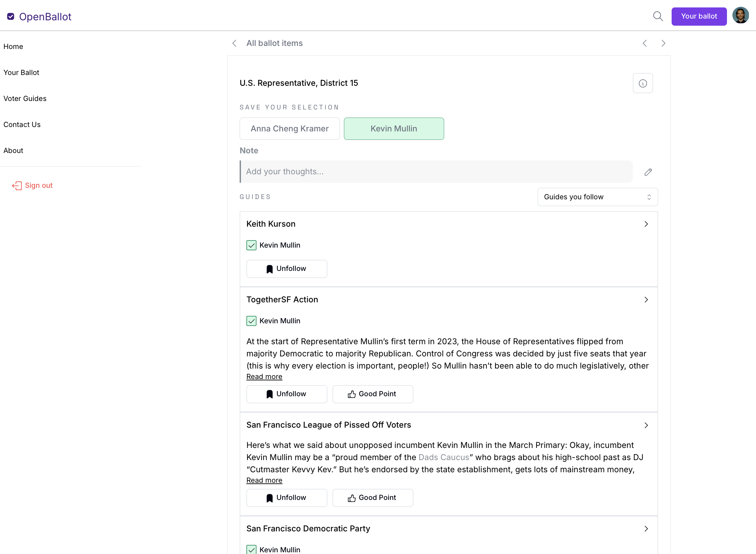Click Add your thoughts note field
The width and height of the screenshot is (756, 554).
point(436,172)
